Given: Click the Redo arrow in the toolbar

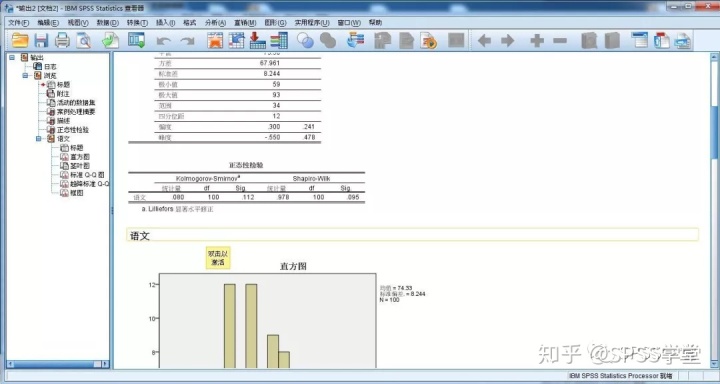Looking at the screenshot, I should coord(187,41).
